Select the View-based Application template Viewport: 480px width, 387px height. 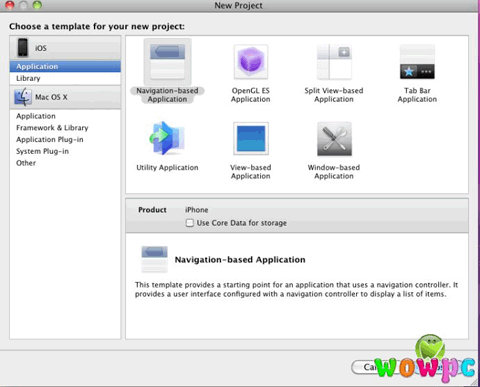(x=251, y=139)
